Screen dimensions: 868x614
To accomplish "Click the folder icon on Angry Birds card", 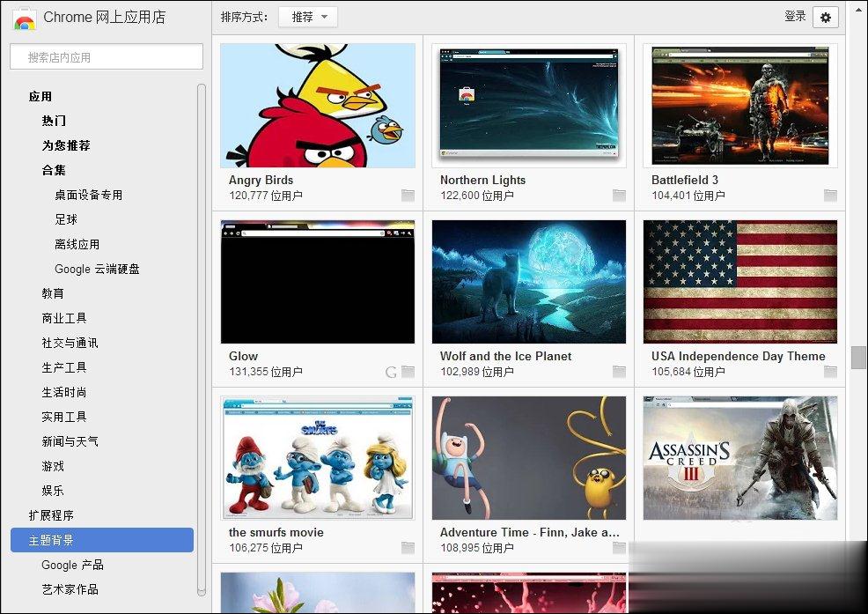I will pos(408,195).
